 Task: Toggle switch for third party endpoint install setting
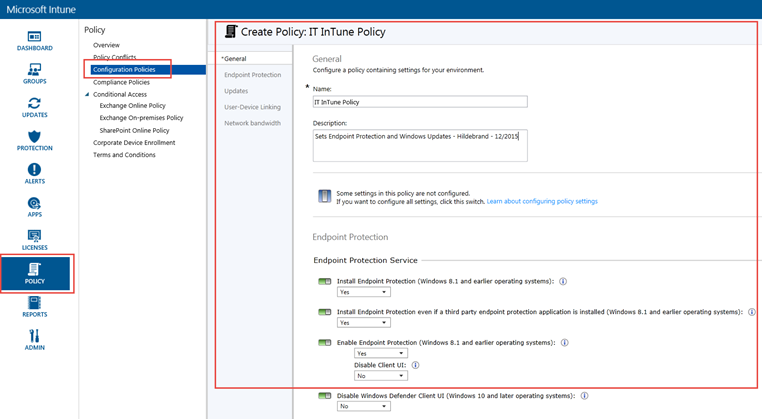324,312
